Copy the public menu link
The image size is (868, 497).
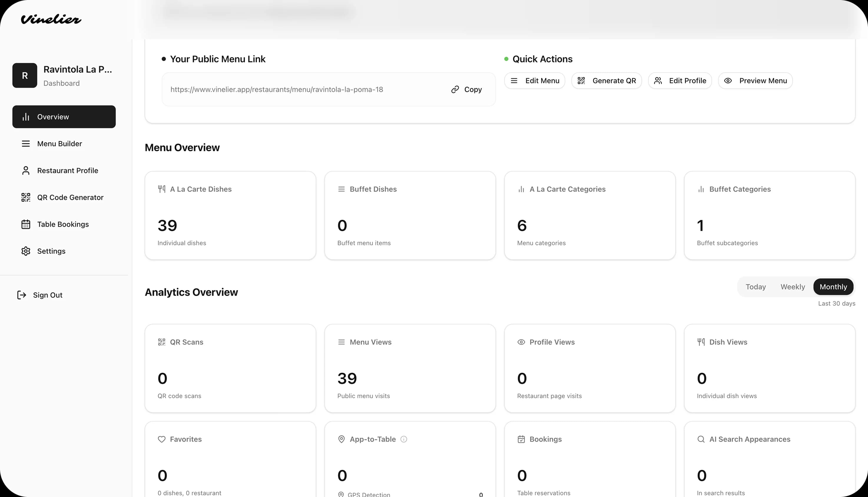point(466,89)
